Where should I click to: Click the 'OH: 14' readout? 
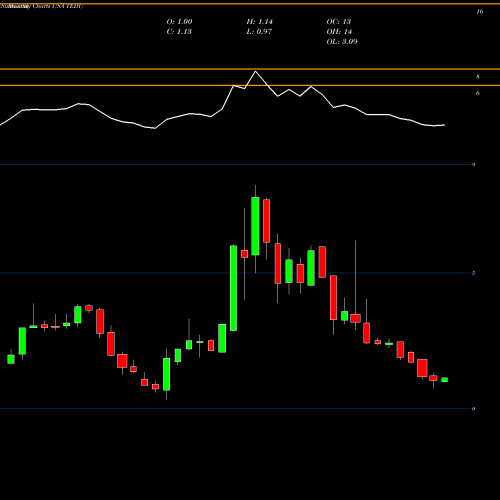point(339,32)
